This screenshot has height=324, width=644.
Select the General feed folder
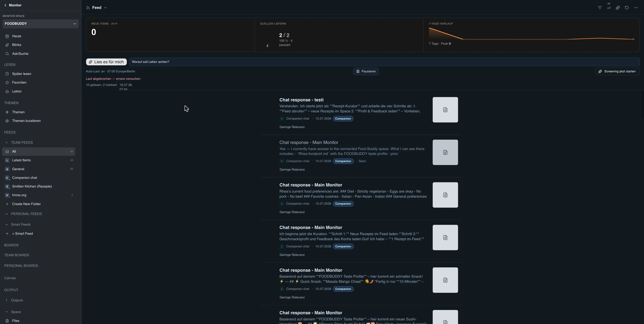pos(39,169)
